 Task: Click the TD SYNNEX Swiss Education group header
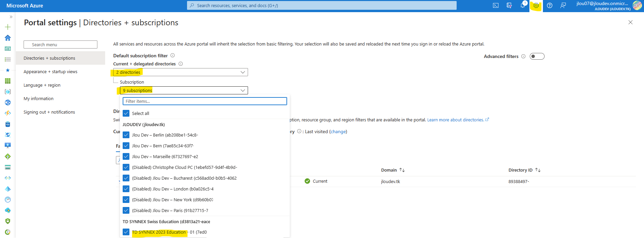coord(166,221)
